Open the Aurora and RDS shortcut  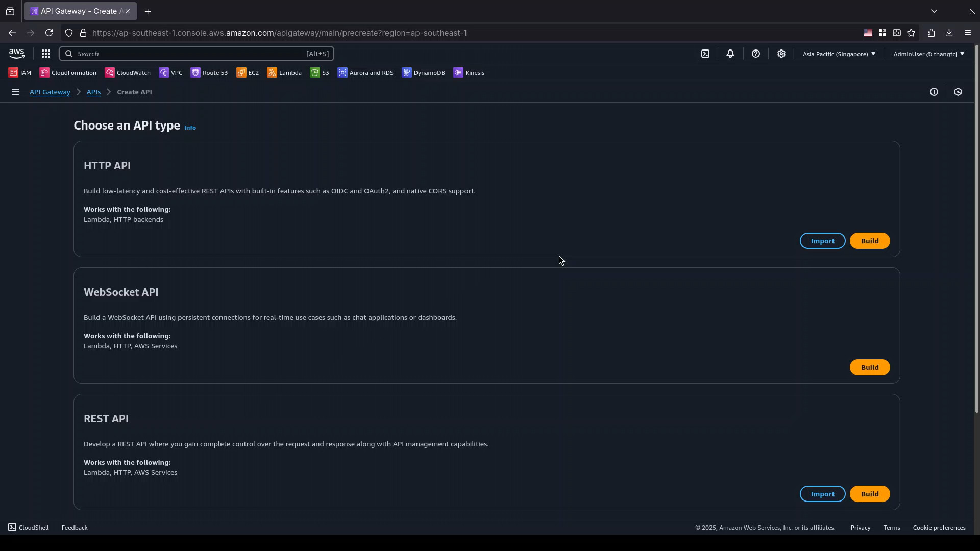365,73
